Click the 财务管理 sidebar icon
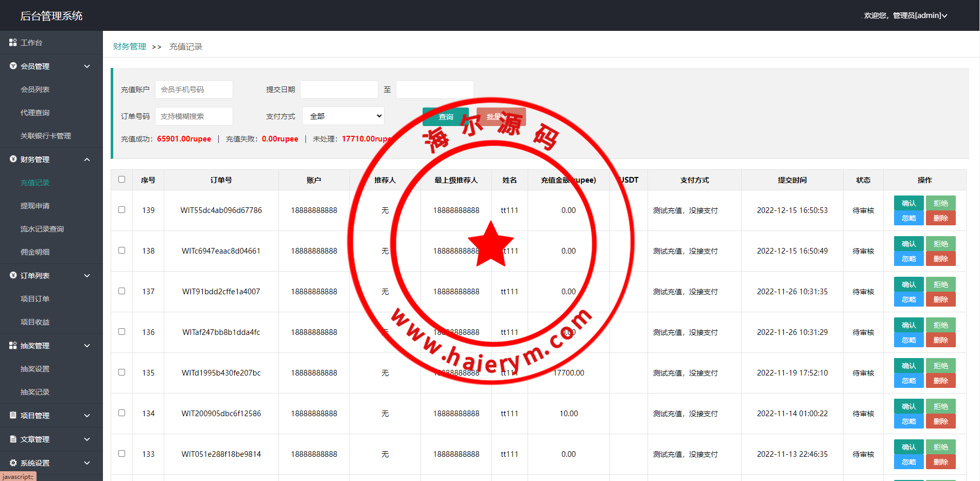 (x=13, y=159)
